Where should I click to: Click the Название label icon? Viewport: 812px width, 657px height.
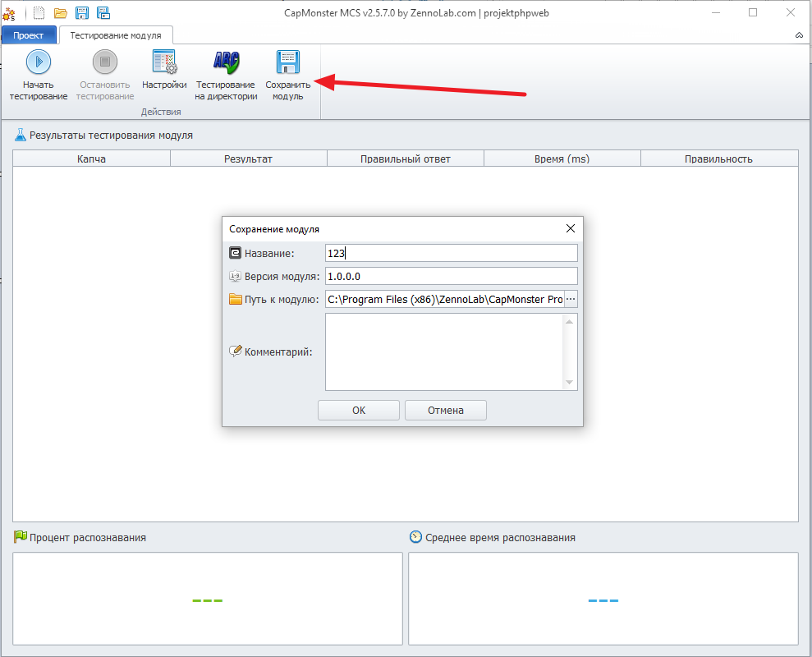click(235, 253)
